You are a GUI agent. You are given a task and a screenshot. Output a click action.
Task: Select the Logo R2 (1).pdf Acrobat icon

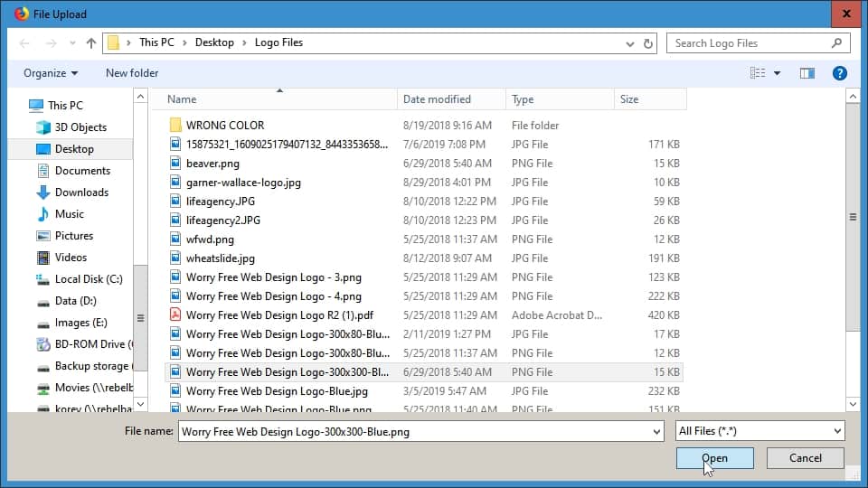[x=175, y=314]
